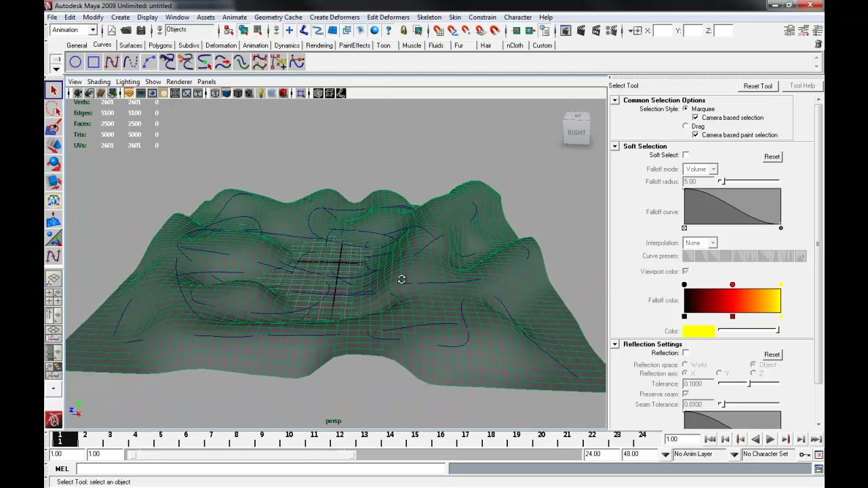Click the MEL command input field

coord(260,468)
